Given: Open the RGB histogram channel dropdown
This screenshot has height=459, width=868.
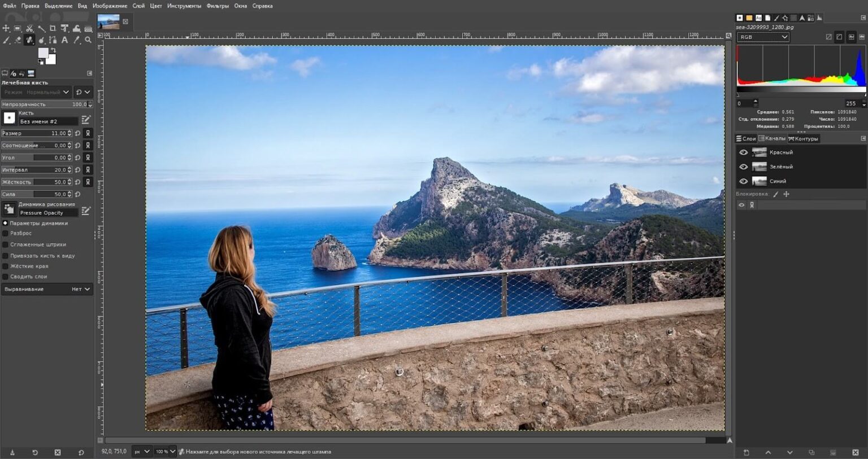Looking at the screenshot, I should pyautogui.click(x=763, y=37).
